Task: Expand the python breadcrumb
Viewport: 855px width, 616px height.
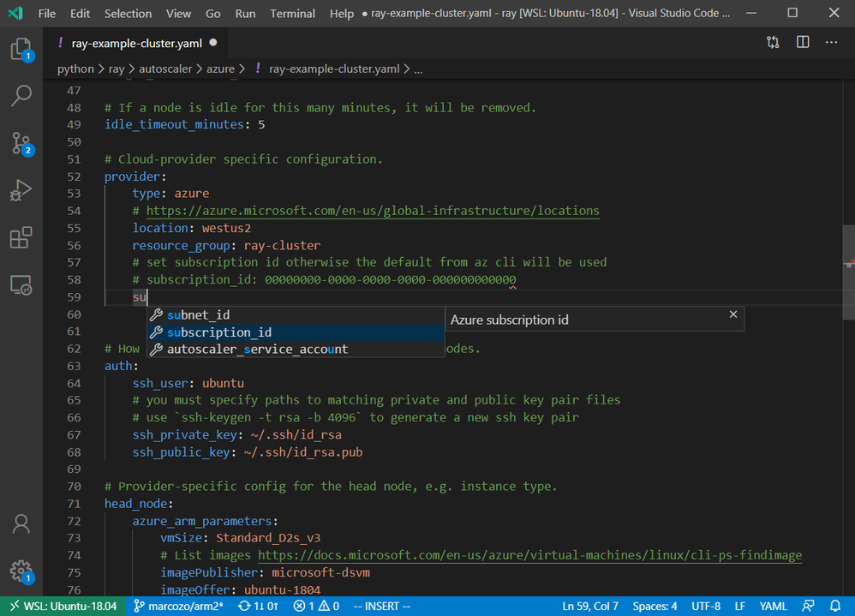Action: click(x=75, y=69)
